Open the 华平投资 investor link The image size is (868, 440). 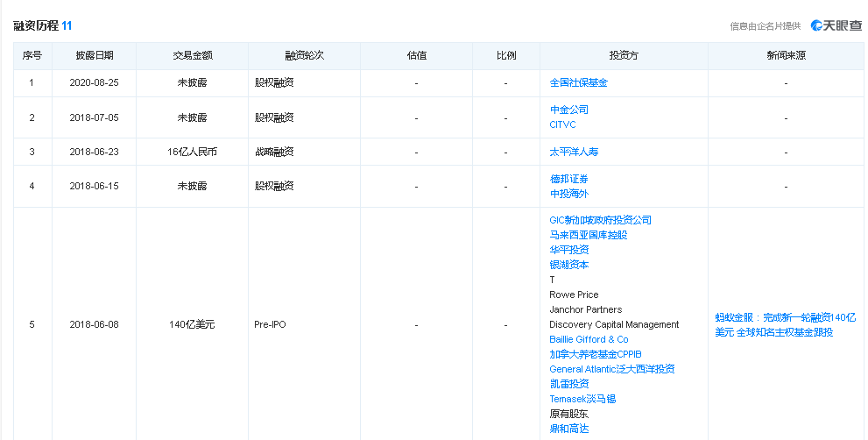pyautogui.click(x=568, y=250)
